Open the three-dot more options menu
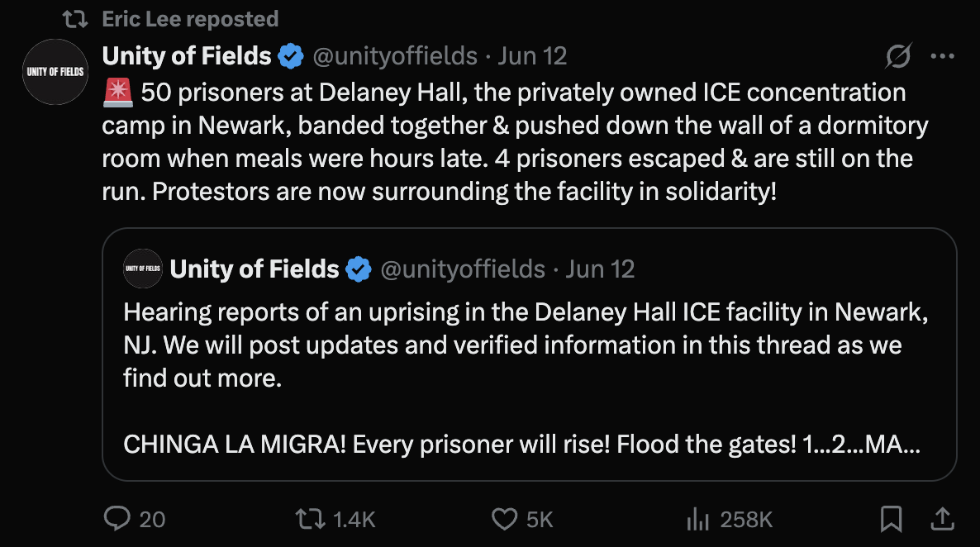The width and height of the screenshot is (980, 547). tap(942, 57)
